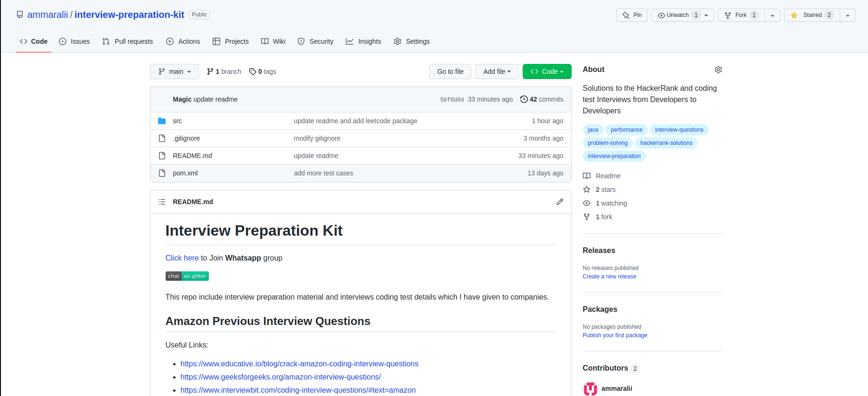The image size is (868, 396).
Task: Open README.md in the file list
Action: click(x=192, y=156)
